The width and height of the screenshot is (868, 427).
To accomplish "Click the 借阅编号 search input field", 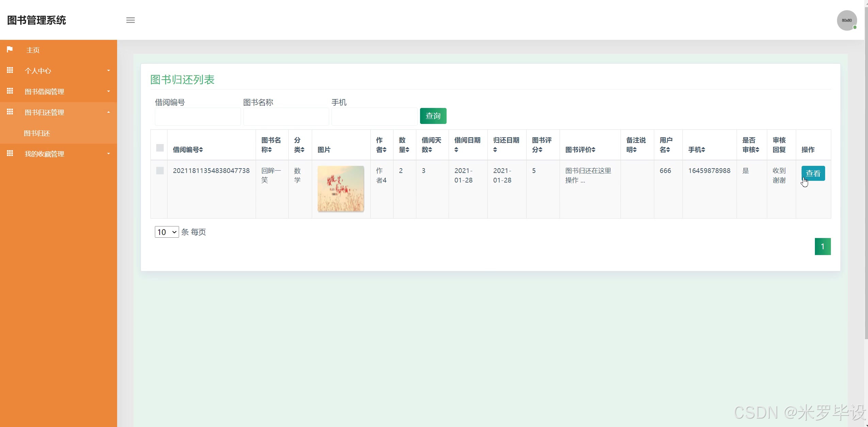I will pyautogui.click(x=197, y=117).
